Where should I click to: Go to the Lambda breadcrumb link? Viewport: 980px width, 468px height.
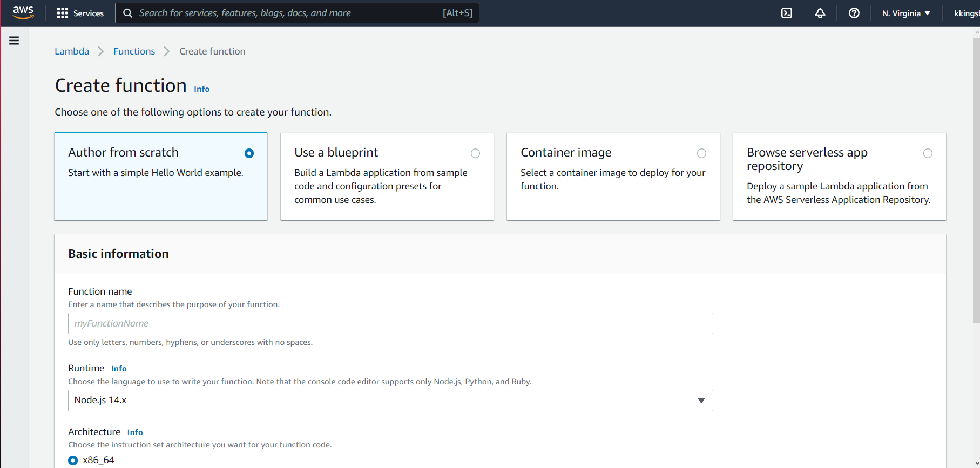pyautogui.click(x=72, y=51)
